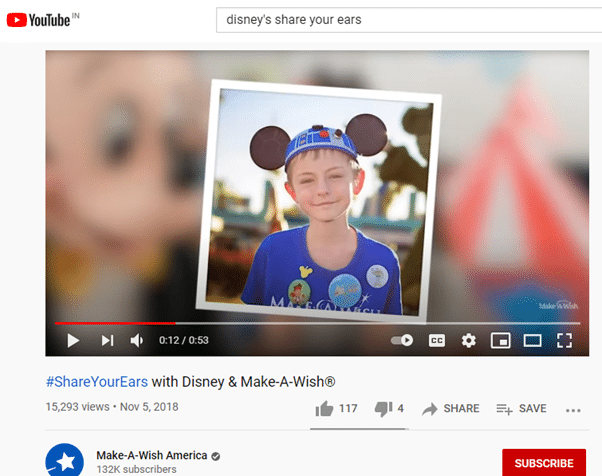602x476 pixels.
Task: Dislike the video with the thumbs down icon
Action: [x=384, y=409]
